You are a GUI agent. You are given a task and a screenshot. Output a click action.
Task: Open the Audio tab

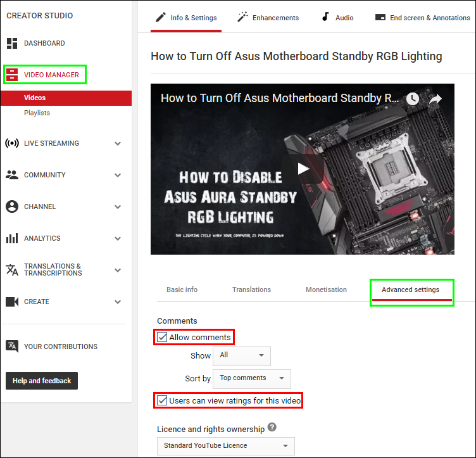pyautogui.click(x=337, y=18)
